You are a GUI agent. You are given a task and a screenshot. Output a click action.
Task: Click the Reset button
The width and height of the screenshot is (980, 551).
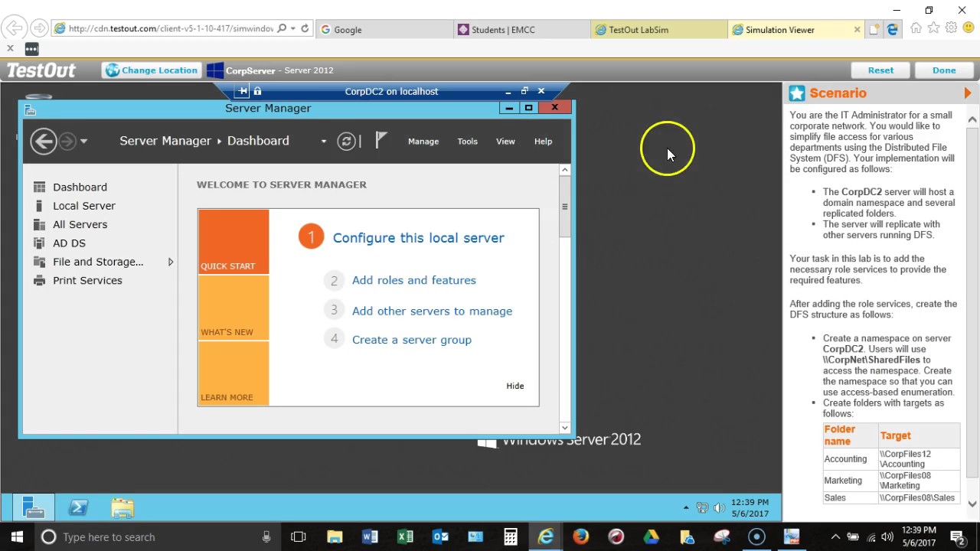(880, 70)
